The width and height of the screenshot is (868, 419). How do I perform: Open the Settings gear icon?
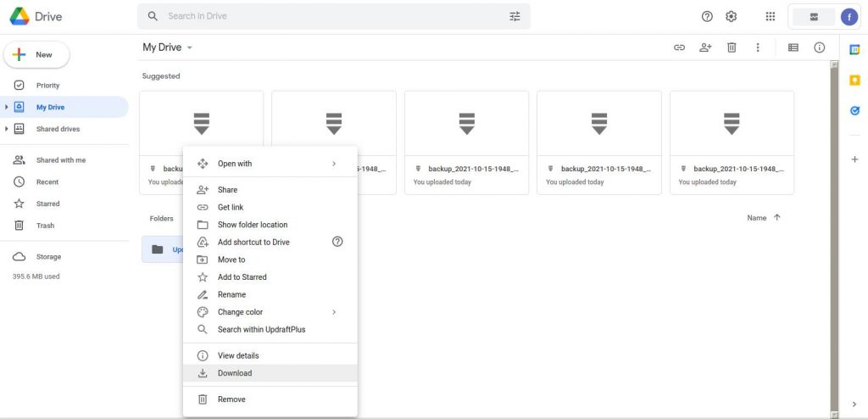[732, 16]
